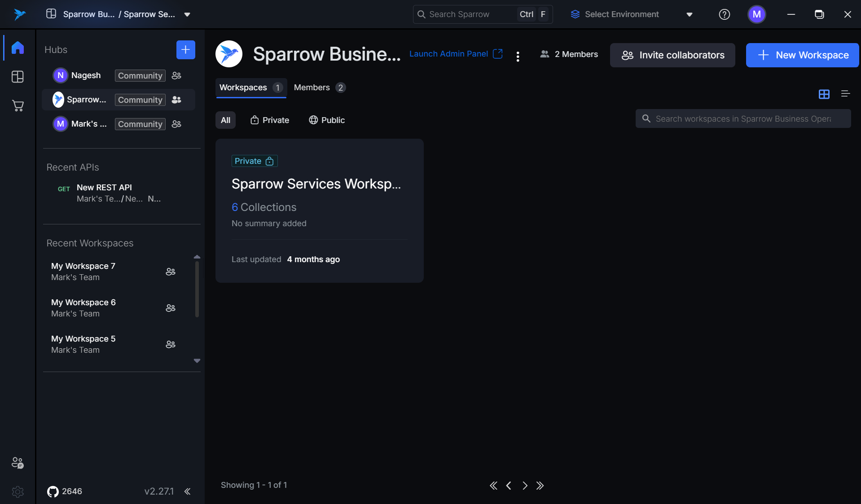Click the Sparrow bird logo in title bar
The width and height of the screenshot is (861, 504).
(19, 14)
